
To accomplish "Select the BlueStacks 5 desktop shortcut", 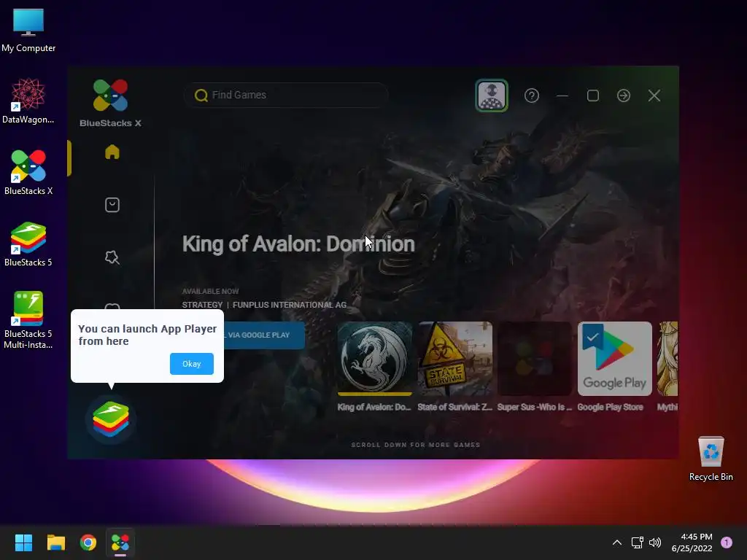I will coord(28,244).
